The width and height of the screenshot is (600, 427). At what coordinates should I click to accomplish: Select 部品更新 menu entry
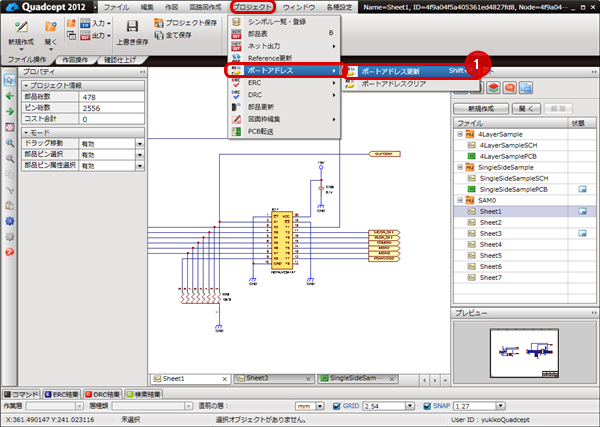(x=284, y=107)
